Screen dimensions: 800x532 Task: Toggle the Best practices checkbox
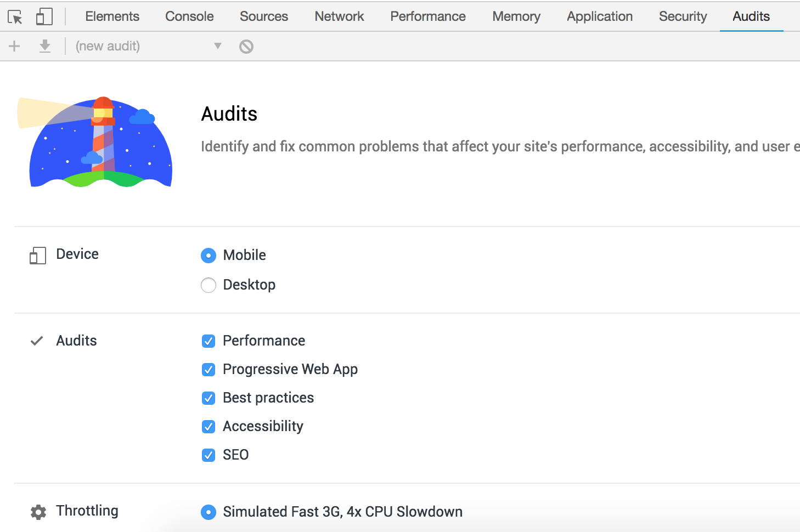pos(209,398)
